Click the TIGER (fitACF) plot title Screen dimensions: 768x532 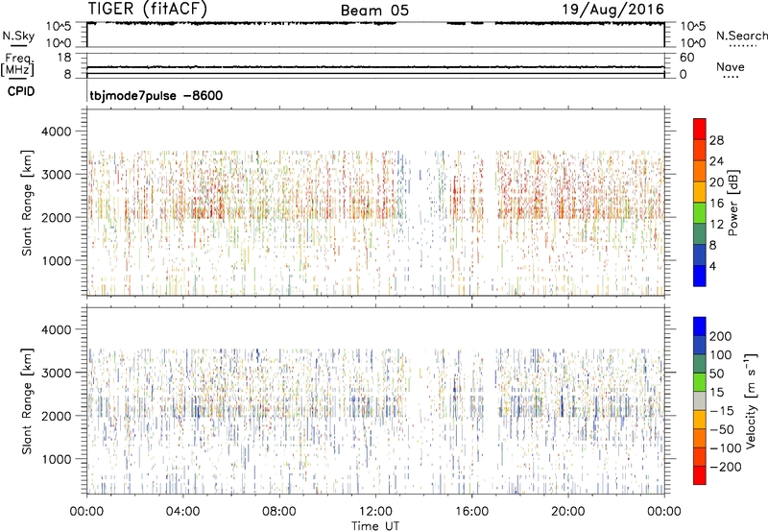click(x=148, y=9)
